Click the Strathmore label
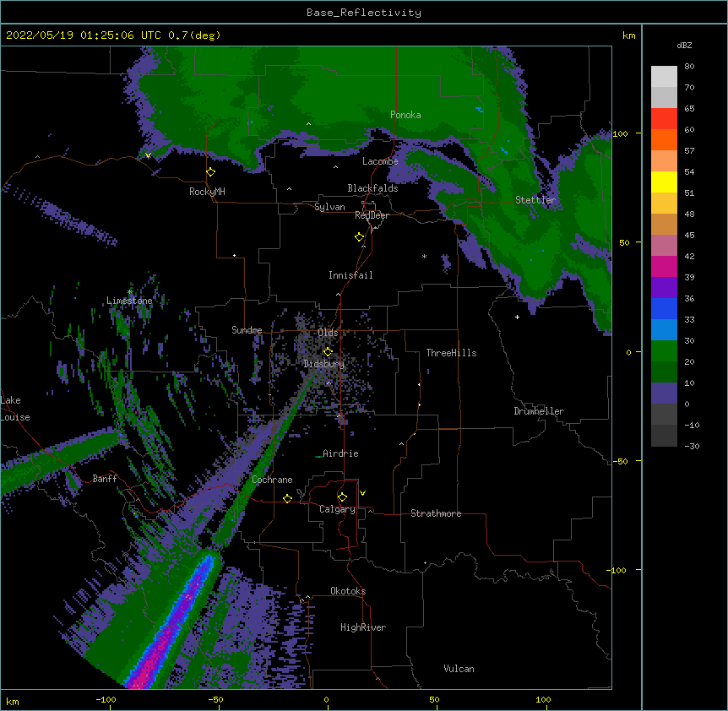The width and height of the screenshot is (728, 711). coord(436,513)
